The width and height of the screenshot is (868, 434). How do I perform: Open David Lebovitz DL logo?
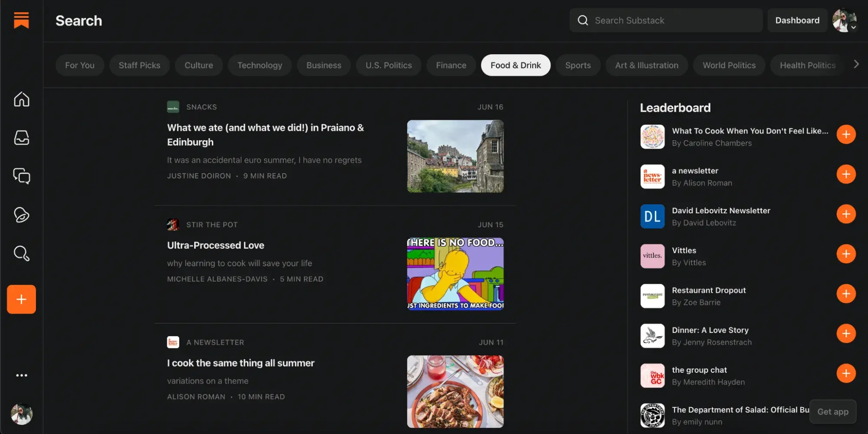click(652, 216)
